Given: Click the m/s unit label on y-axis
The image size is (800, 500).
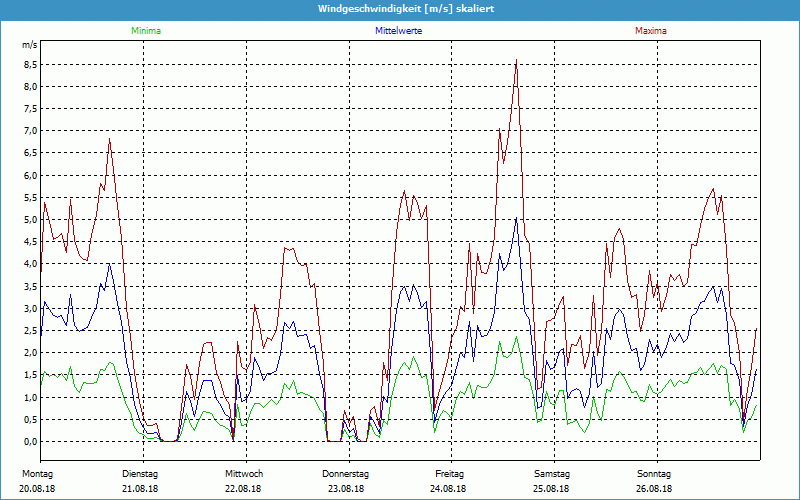Looking at the screenshot, I should click(x=30, y=45).
